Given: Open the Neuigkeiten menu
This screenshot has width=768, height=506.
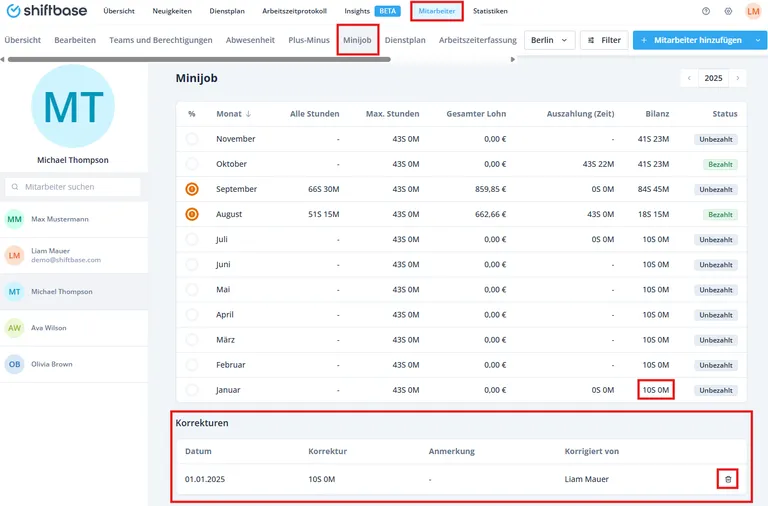Looking at the screenshot, I should [172, 11].
